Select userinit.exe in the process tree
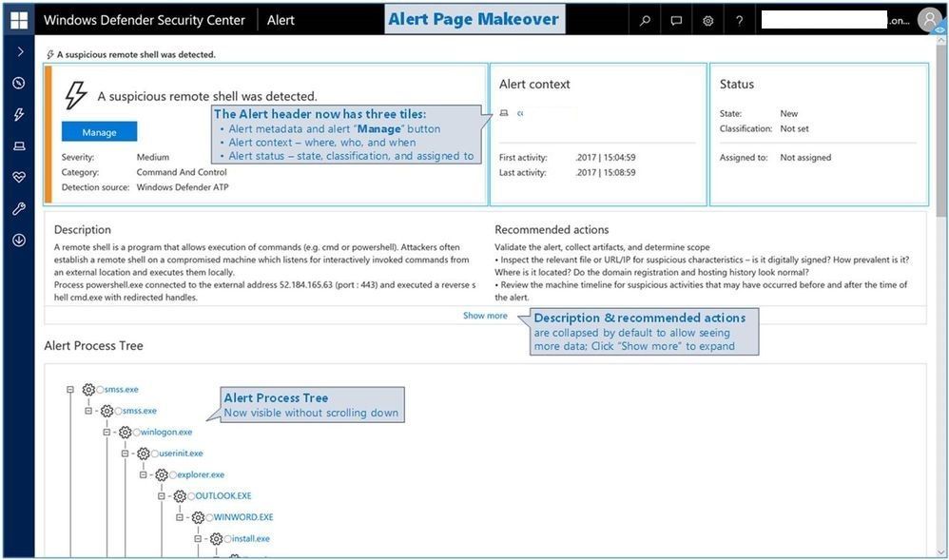Viewport: 949px width, 560px height. coord(181,453)
